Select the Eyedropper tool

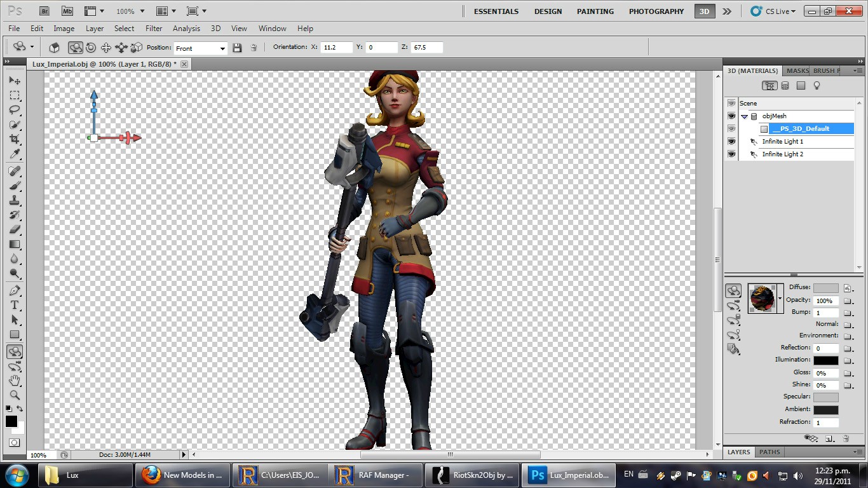[15, 154]
